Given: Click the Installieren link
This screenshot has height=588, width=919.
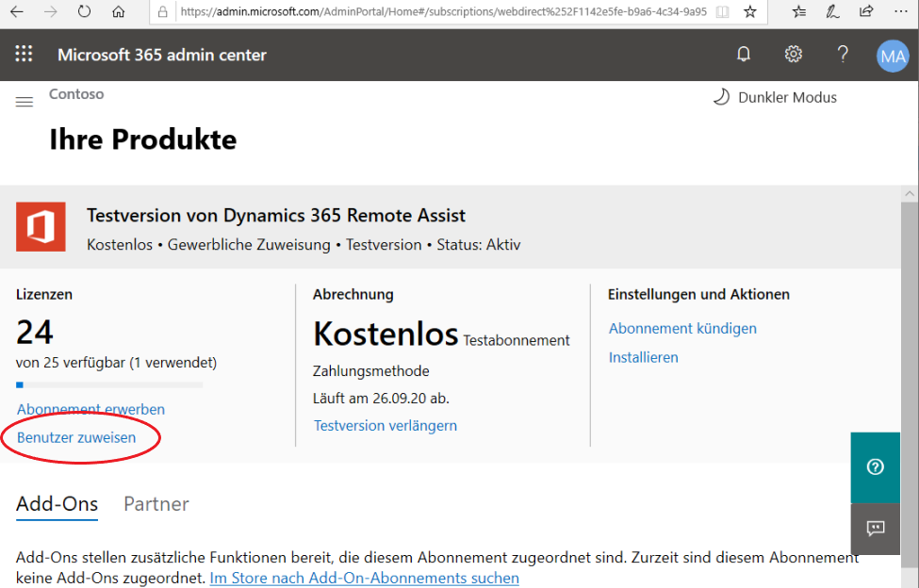Looking at the screenshot, I should click(x=643, y=357).
